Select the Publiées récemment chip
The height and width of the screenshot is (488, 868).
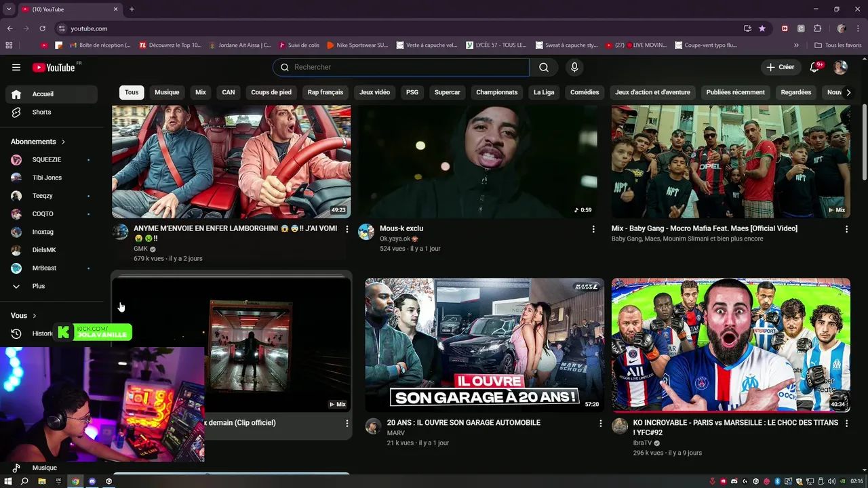tap(735, 92)
